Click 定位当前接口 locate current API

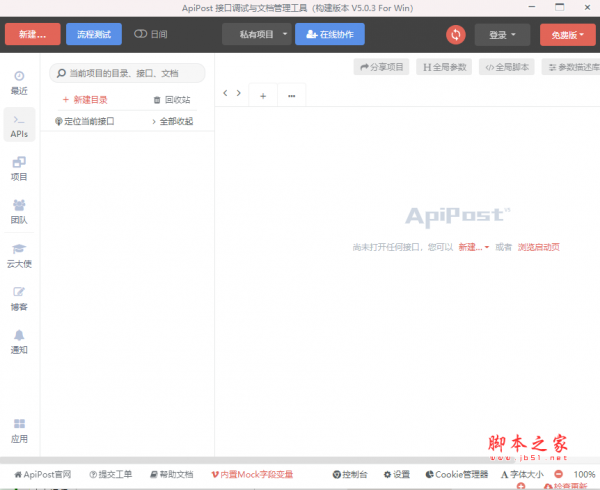pos(85,121)
